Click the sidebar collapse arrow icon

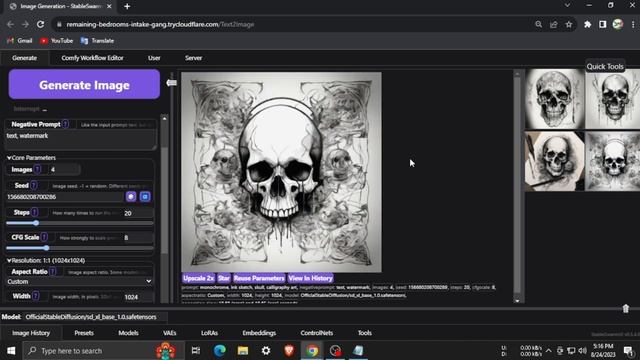[x=171, y=83]
